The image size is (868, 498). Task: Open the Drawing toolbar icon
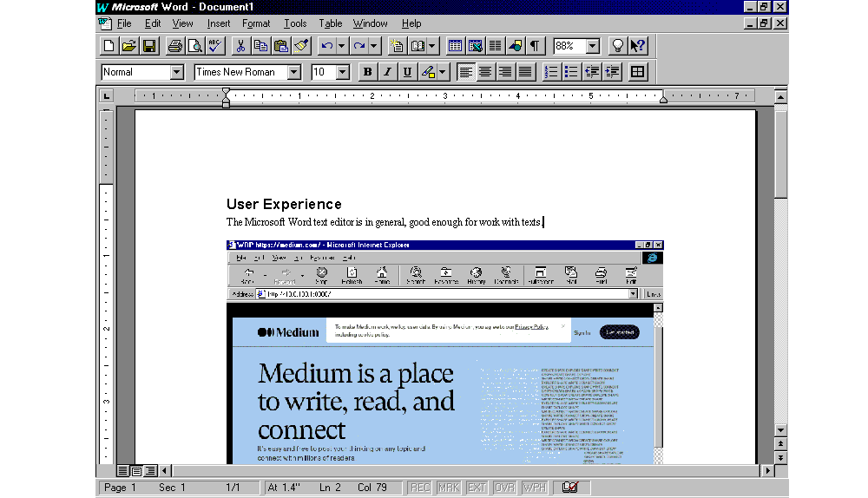click(x=515, y=46)
